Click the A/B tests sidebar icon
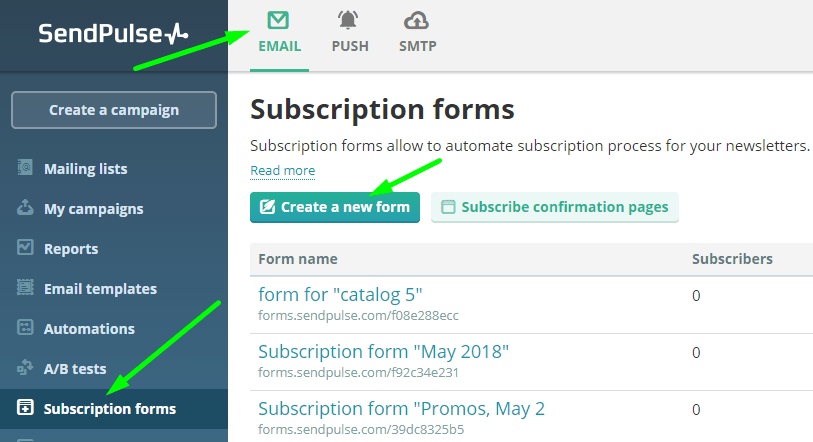The width and height of the screenshot is (813, 442). click(x=26, y=368)
